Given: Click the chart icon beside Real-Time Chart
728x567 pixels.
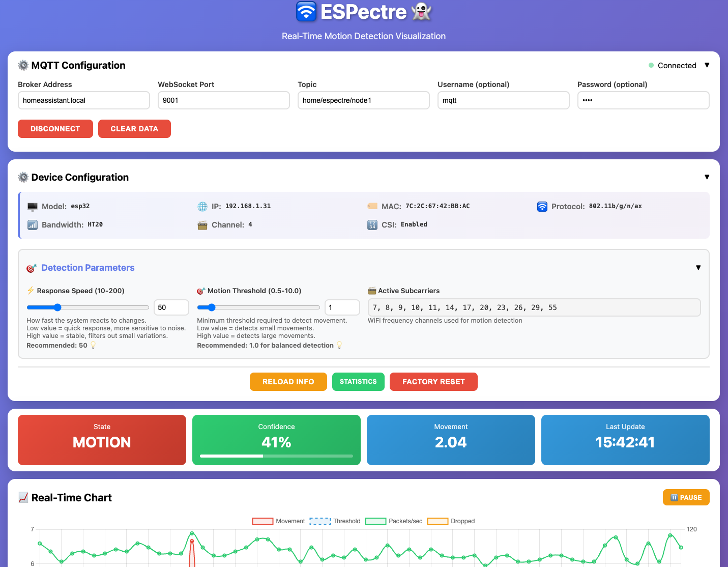Looking at the screenshot, I should tap(23, 497).
